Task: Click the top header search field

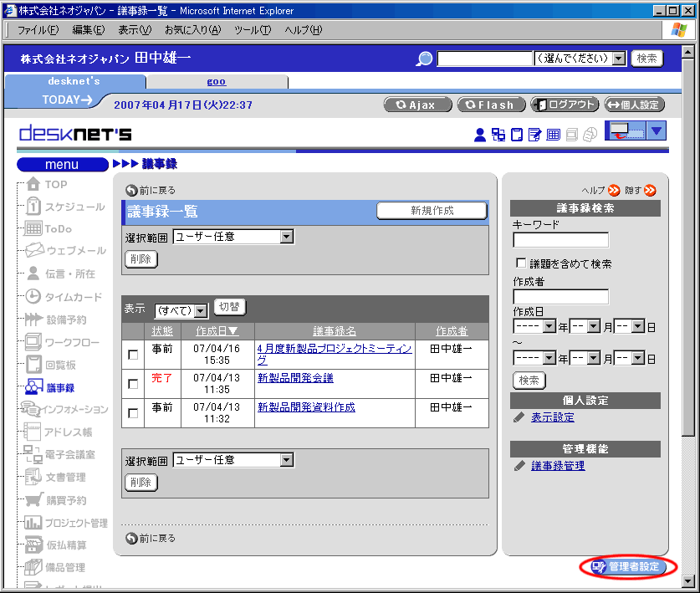Action: pyautogui.click(x=485, y=59)
